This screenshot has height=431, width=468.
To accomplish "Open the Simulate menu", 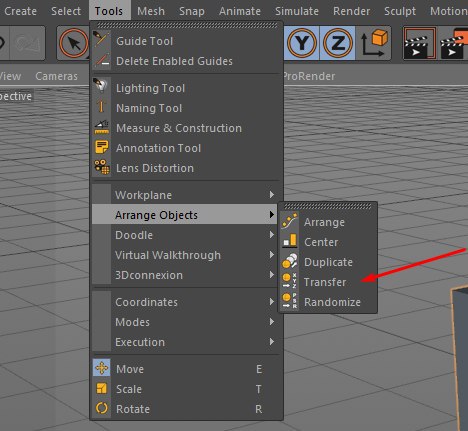I will pos(297,11).
